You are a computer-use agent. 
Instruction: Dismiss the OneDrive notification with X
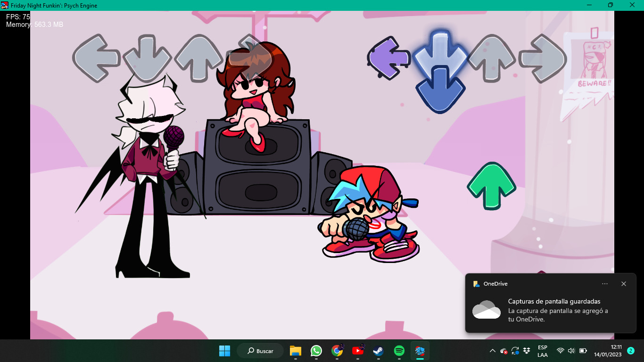point(624,284)
